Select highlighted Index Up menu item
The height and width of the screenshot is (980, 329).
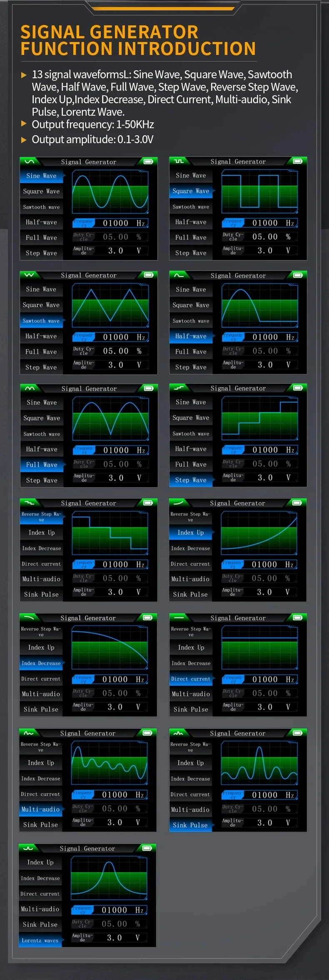tap(191, 533)
